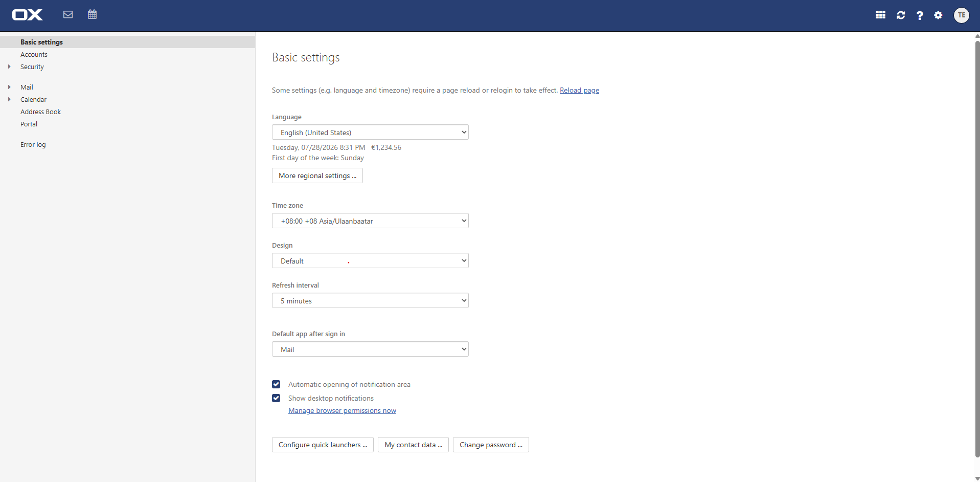Open the Calendar app icon

click(92, 14)
